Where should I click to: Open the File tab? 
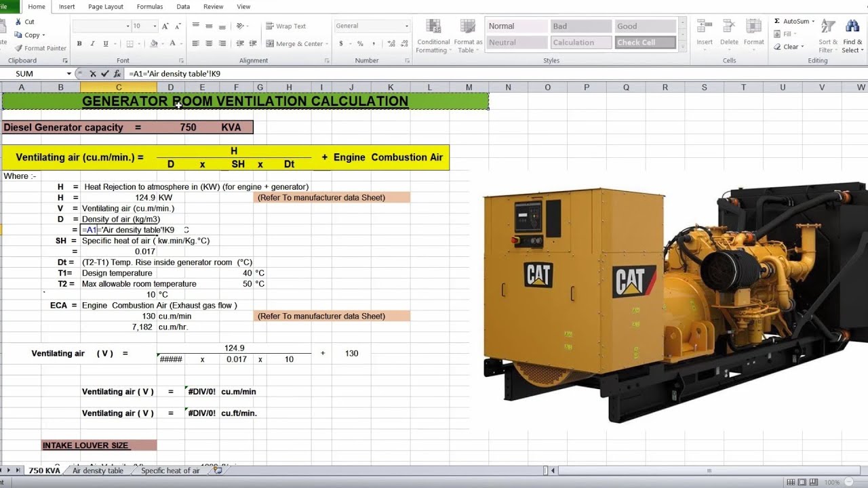[9, 6]
